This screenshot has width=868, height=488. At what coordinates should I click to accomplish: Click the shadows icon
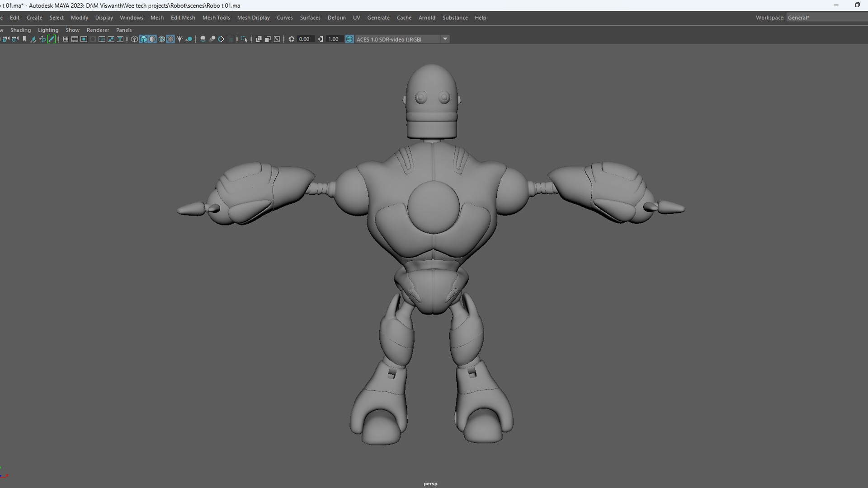(x=189, y=39)
